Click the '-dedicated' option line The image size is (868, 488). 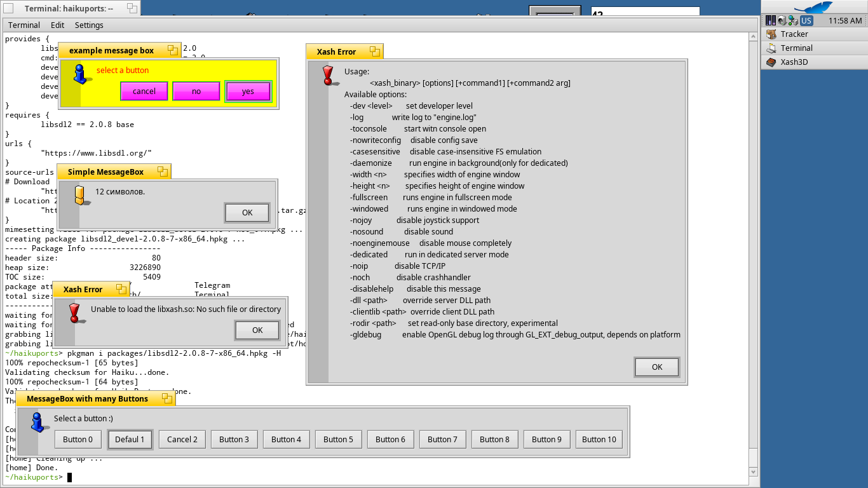pos(430,255)
